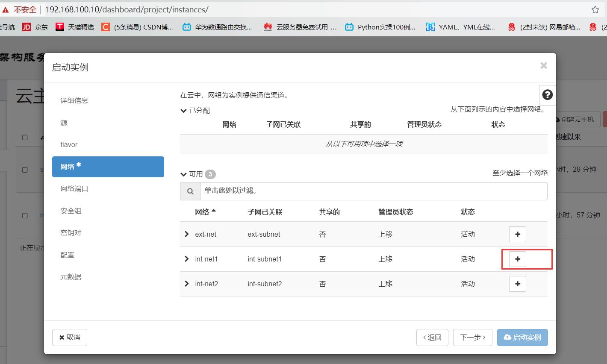Click the ext-subnet cell text
Screen dimensions: 607x364
[264, 234]
